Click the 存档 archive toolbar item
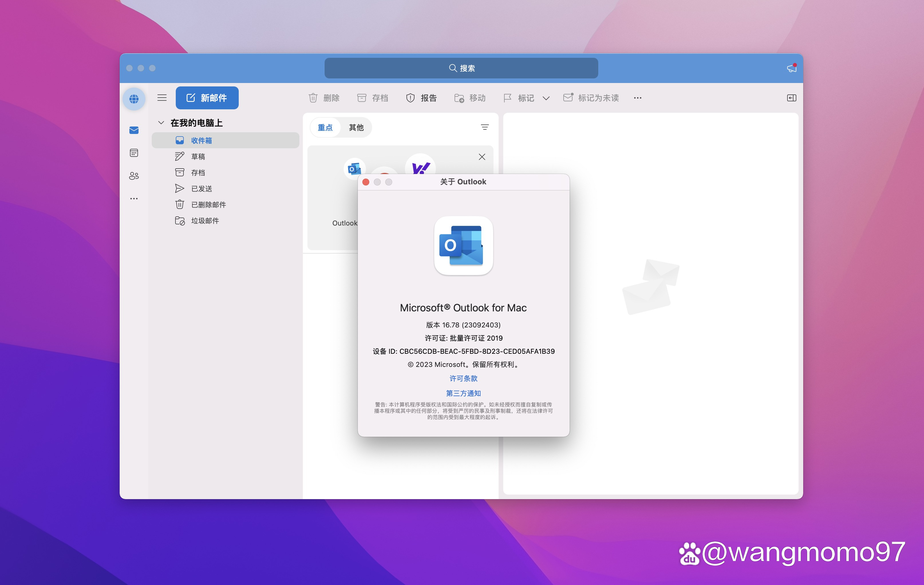924x585 pixels. click(373, 98)
